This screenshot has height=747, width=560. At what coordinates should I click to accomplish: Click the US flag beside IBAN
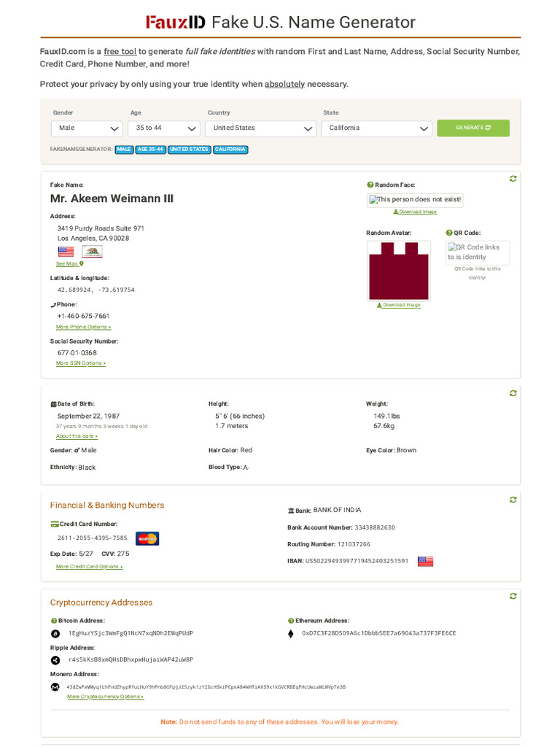click(x=425, y=561)
